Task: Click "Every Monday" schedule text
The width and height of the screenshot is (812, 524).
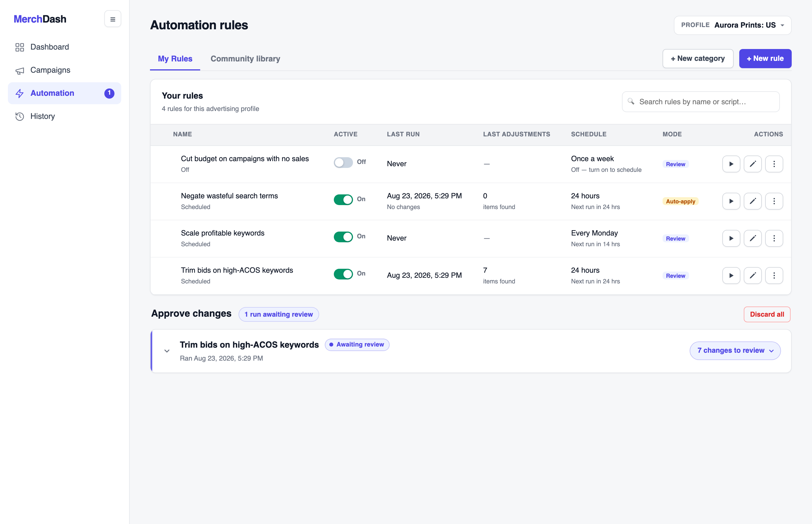Action: [x=594, y=233]
